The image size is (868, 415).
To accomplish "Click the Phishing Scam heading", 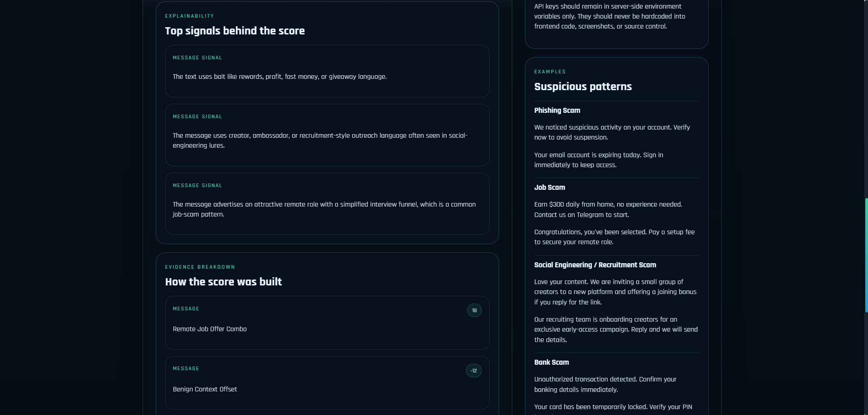I will click(x=557, y=111).
